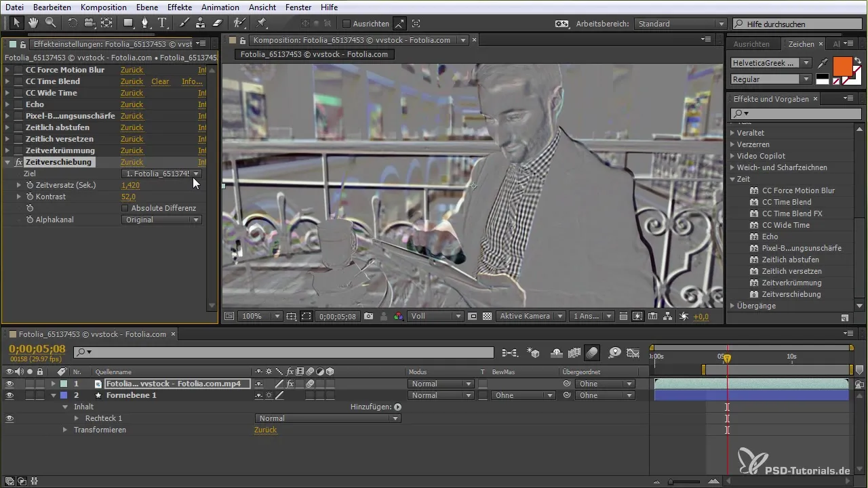
Task: Toggle fx switch for Zeitverschiebung effect
Action: pos(18,162)
